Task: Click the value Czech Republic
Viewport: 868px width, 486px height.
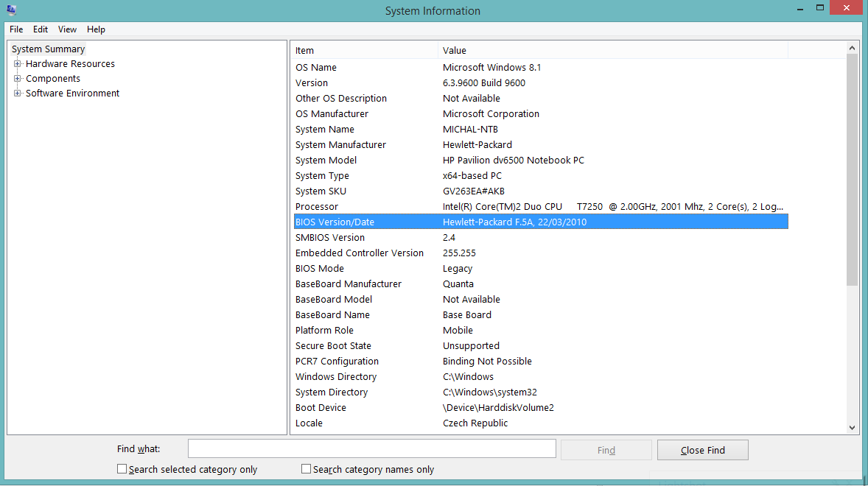Action: coord(475,423)
